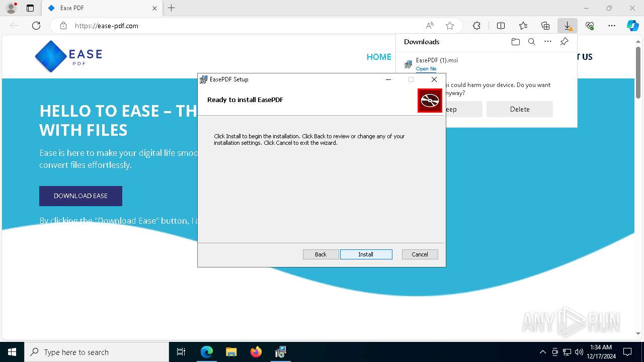Open Edge profile avatar icon
Image resolution: width=644 pixels, height=362 pixels.
pyautogui.click(x=11, y=8)
